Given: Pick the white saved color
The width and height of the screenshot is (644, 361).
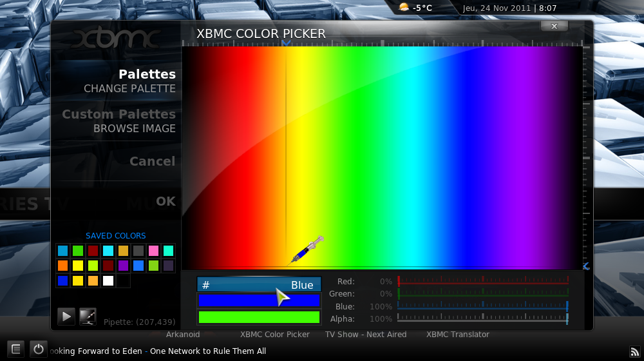Looking at the screenshot, I should [108, 281].
